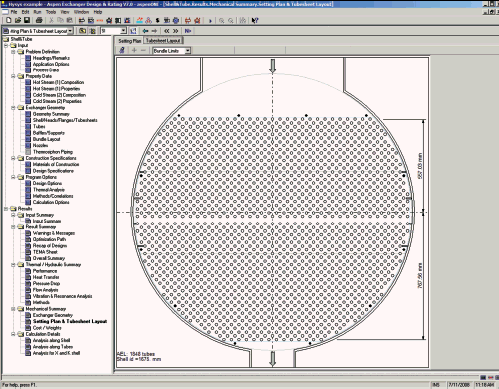Collapse the Input tree folder

point(6,45)
